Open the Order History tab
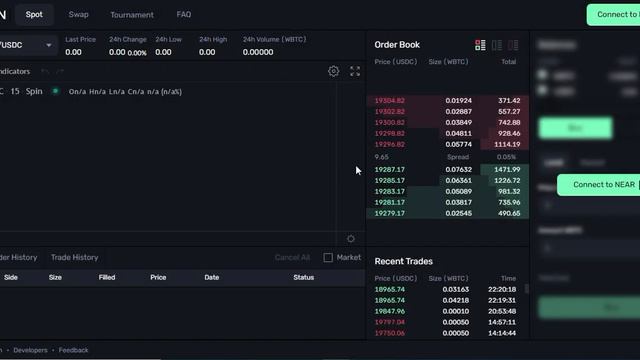This screenshot has height=360, width=640. [18, 258]
